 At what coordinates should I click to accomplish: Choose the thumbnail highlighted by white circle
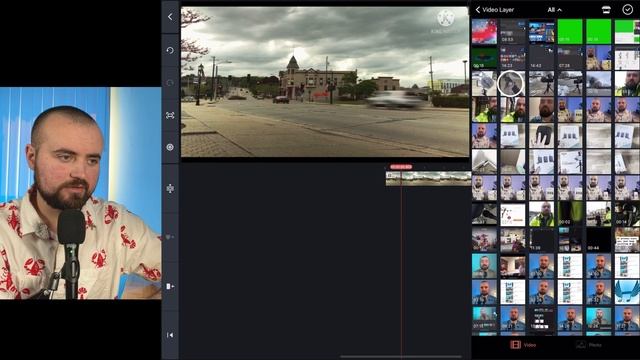coord(511,83)
